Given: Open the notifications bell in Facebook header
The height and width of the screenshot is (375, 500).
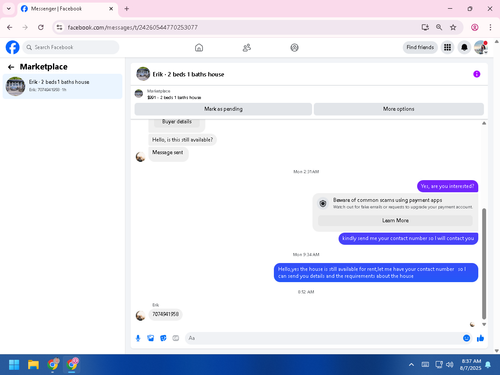Looking at the screenshot, I should click(x=464, y=48).
